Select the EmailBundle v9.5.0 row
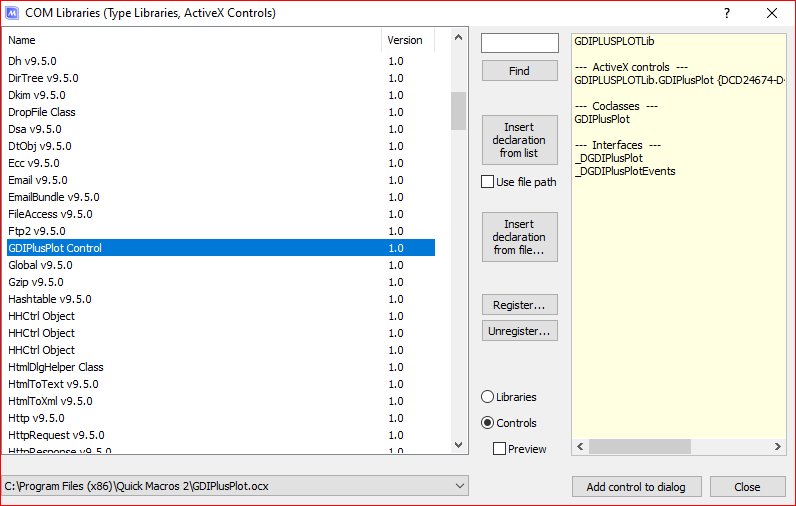Screen dimensions: 796x506 [x=221, y=197]
